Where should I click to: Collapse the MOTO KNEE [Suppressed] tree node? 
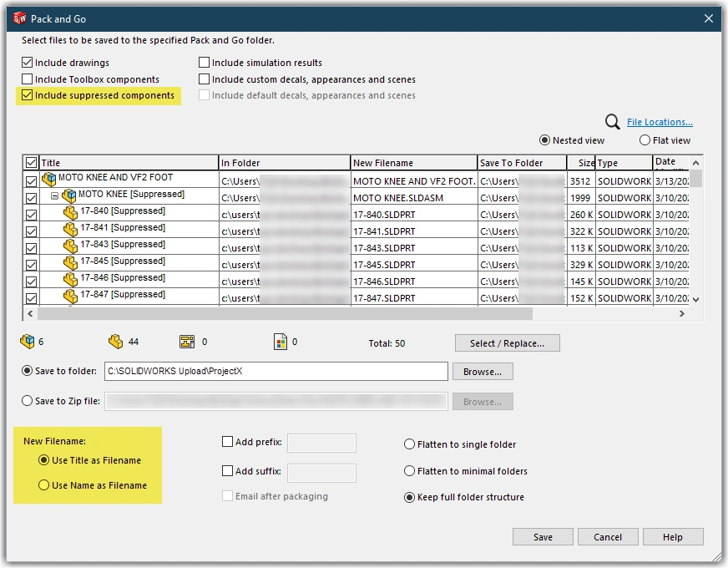pos(54,196)
